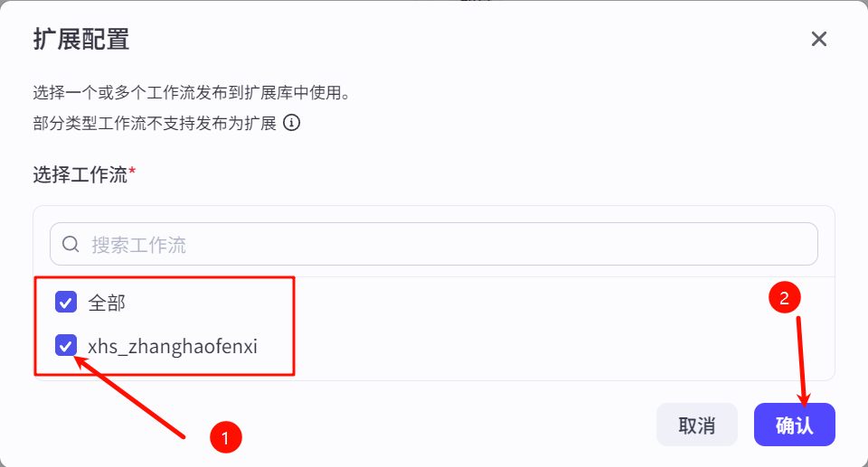This screenshot has height=467, width=868.
Task: Toggle the xhs_zhanghaofenxi checkbox
Action: [x=66, y=345]
